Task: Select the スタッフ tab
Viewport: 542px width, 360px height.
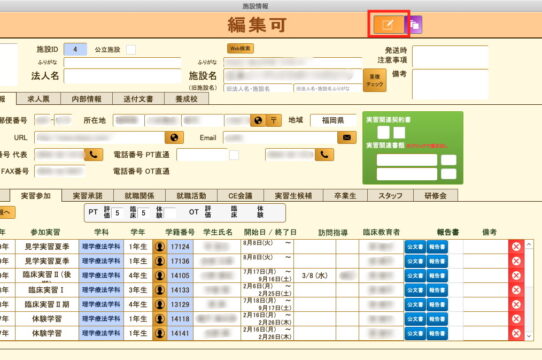Action: tap(390, 196)
